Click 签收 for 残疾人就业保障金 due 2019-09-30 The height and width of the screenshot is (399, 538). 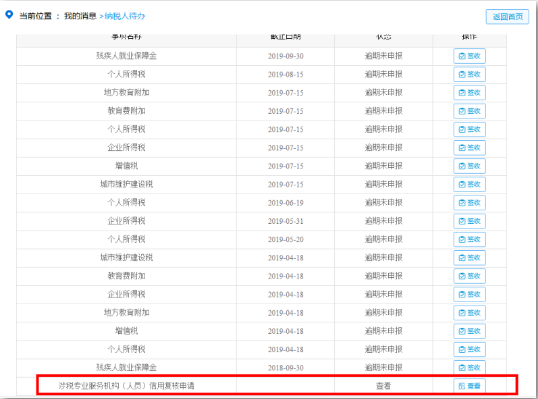[469, 56]
